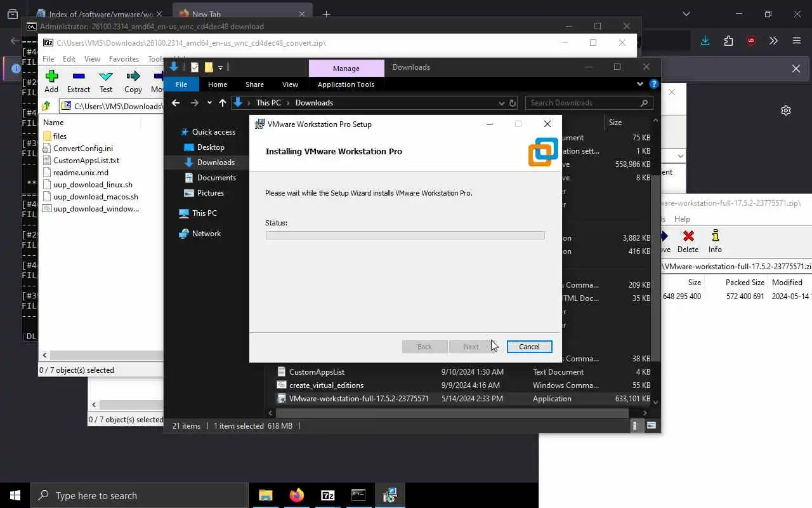Screen dimensions: 812x508
Task: Select the CustomAppsList file in Explorer
Action: coord(317,372)
